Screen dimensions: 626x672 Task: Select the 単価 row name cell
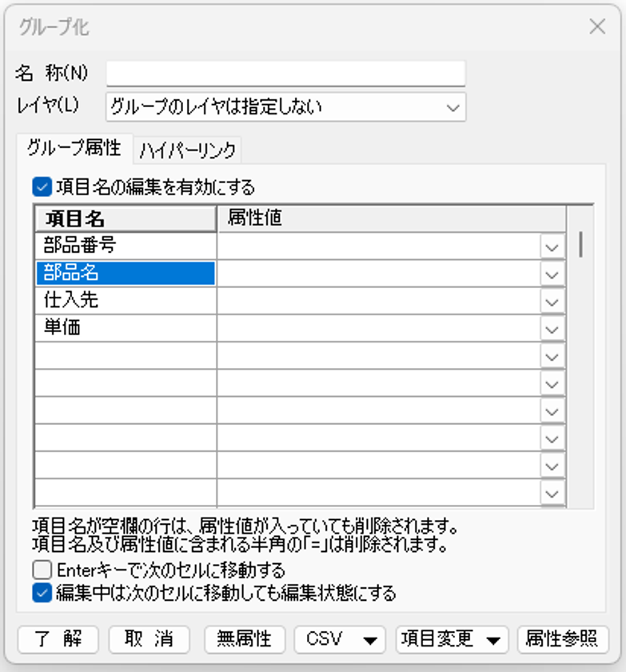point(126,328)
